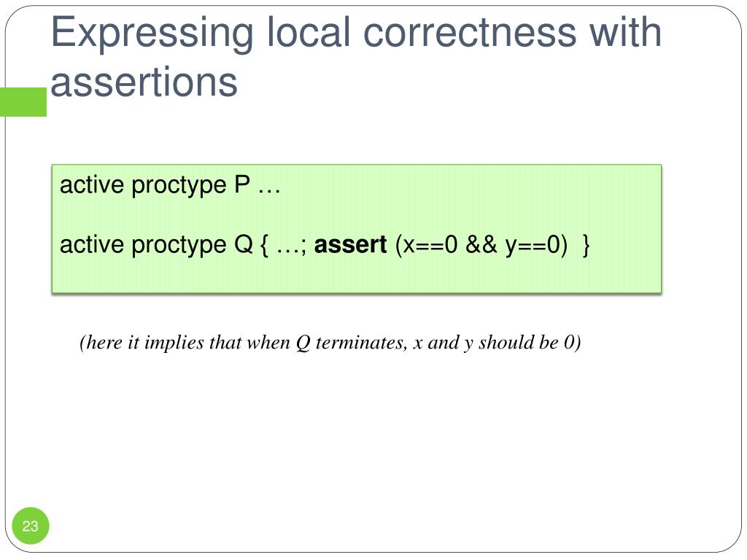
Task: Click the "&&" operator in the code
Action: click(x=483, y=245)
